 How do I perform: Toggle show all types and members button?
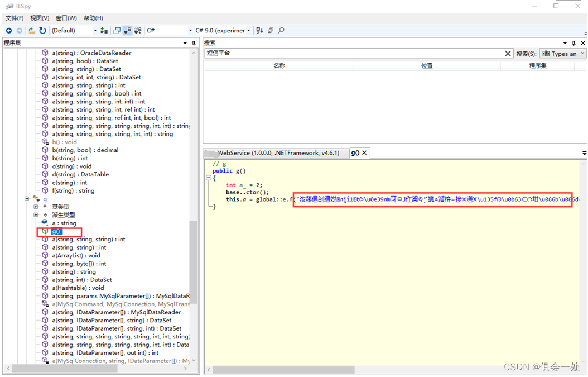(138, 31)
